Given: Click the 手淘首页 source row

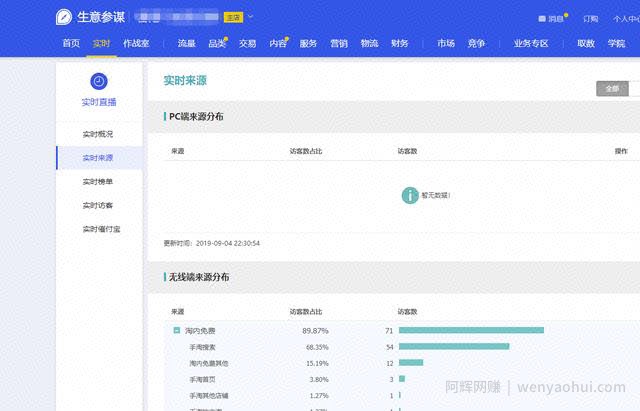Looking at the screenshot, I should 202,380.
